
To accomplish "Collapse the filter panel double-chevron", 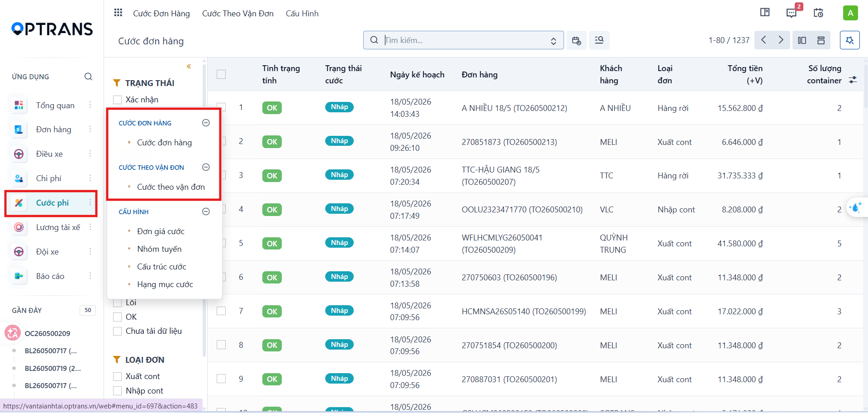I will [x=189, y=67].
